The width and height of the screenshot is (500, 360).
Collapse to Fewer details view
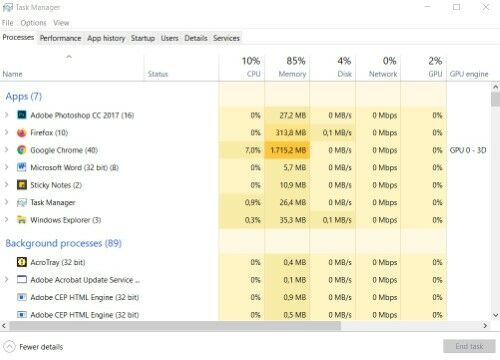coord(33,347)
